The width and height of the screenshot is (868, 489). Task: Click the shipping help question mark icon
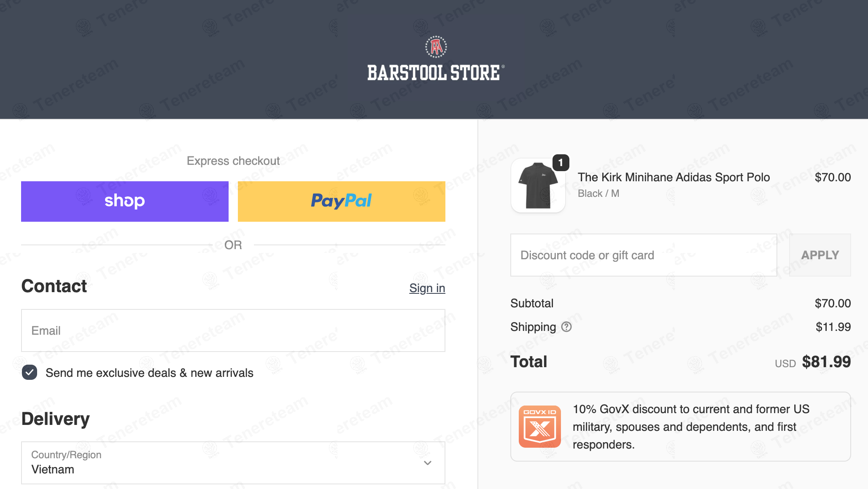(x=566, y=327)
